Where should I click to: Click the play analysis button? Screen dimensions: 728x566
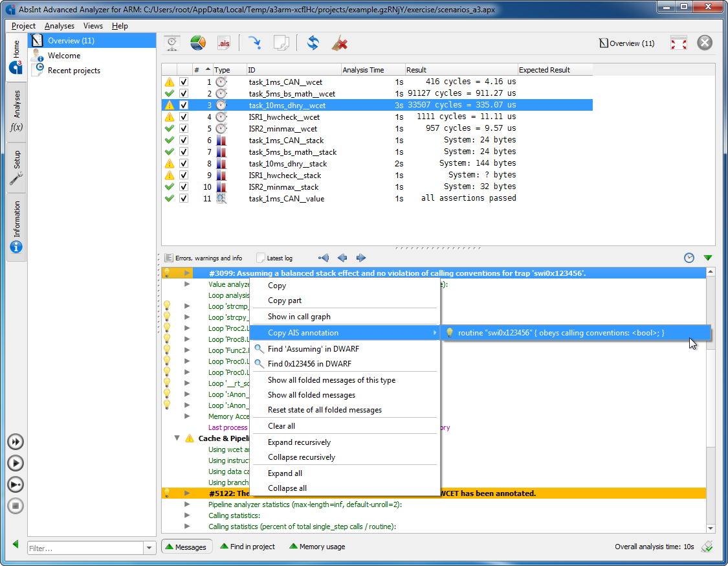16,463
